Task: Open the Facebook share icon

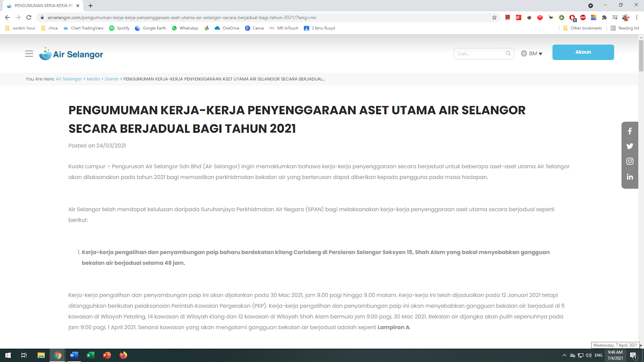Action: pos(630,131)
